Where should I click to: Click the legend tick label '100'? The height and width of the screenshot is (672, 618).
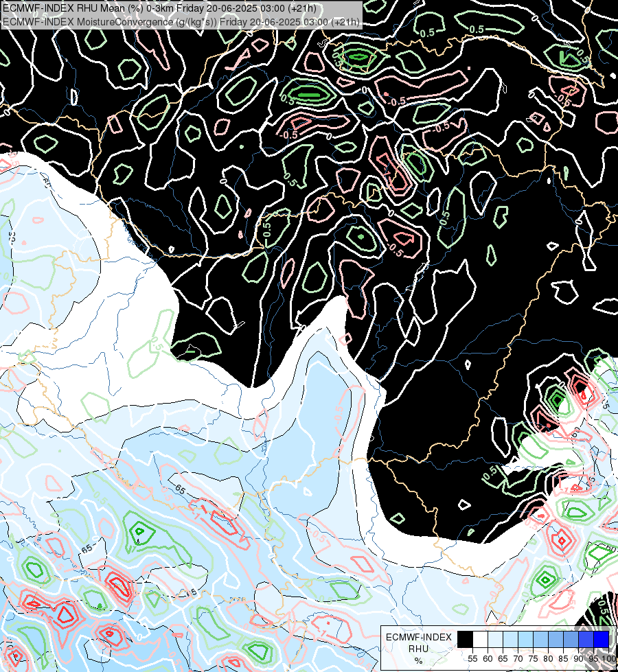pos(609,659)
